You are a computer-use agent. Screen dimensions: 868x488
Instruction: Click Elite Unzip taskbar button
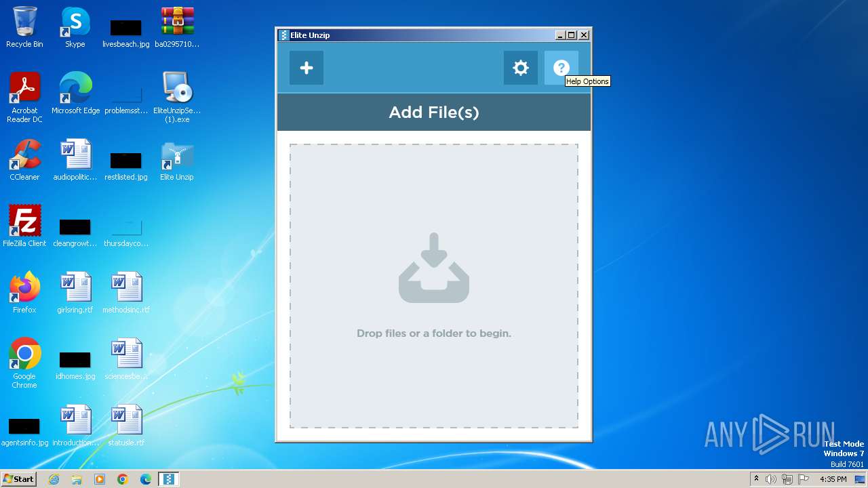click(x=168, y=479)
